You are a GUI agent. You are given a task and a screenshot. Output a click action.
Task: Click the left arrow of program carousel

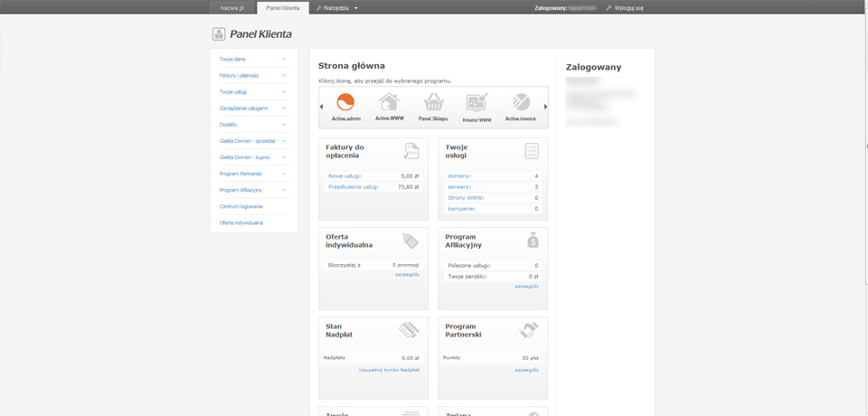322,107
